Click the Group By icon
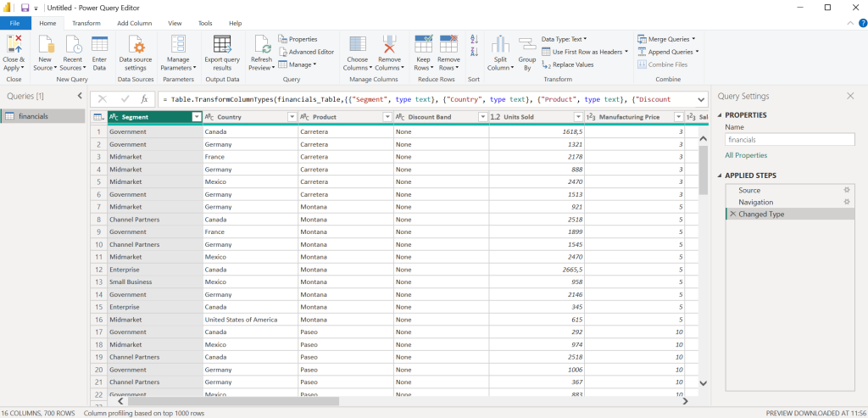Viewport: 868px width, 418px height. [x=527, y=46]
